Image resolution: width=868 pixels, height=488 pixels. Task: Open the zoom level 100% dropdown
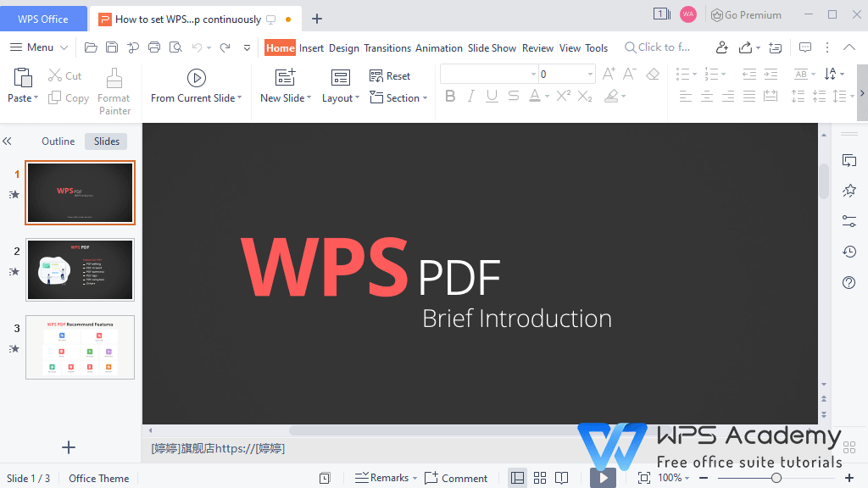click(x=673, y=478)
